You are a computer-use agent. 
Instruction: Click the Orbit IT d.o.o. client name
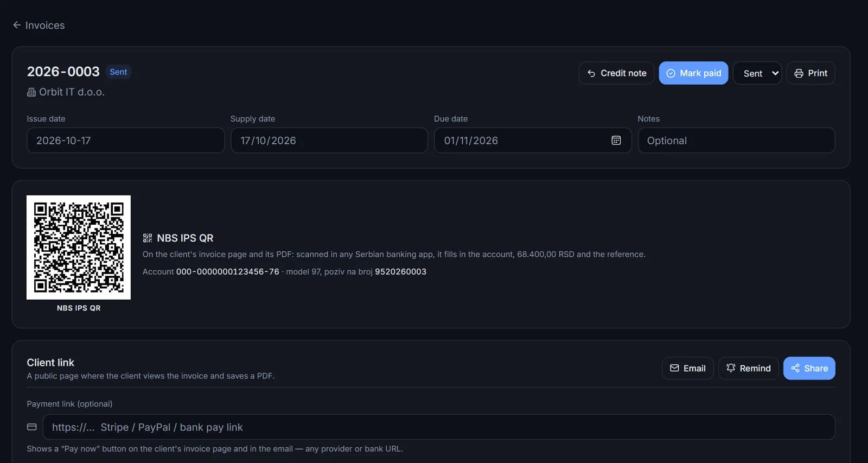click(x=72, y=92)
